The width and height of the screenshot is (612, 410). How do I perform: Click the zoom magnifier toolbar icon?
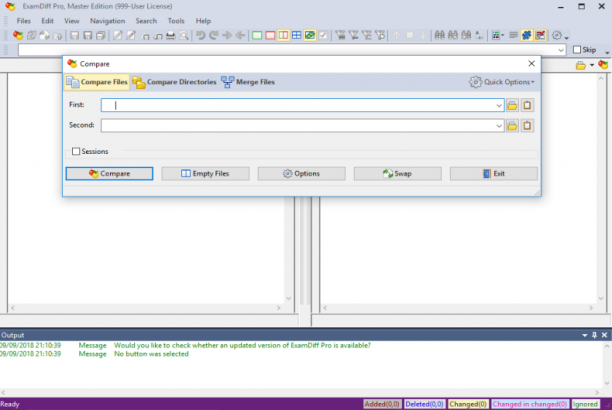point(184,36)
